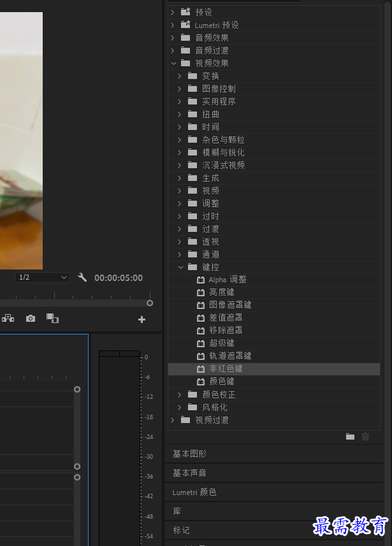
Task: Click the Lumetri 预设 folder icon
Action: point(185,25)
